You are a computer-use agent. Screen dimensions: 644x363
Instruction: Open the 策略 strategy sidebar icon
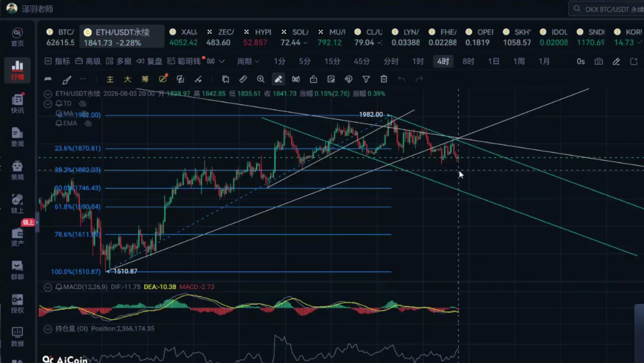point(17,170)
